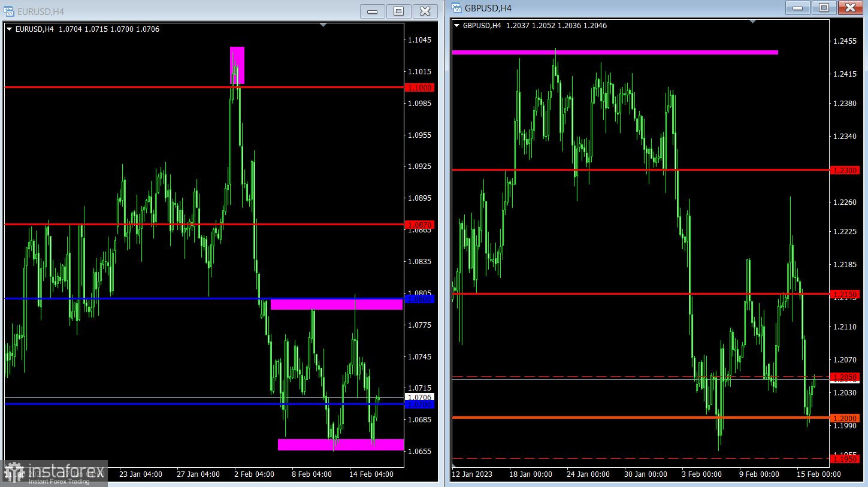Viewport: 868px width, 487px height.
Task: Click the chart shift marker on GBPUSD chart
Action: click(x=753, y=22)
